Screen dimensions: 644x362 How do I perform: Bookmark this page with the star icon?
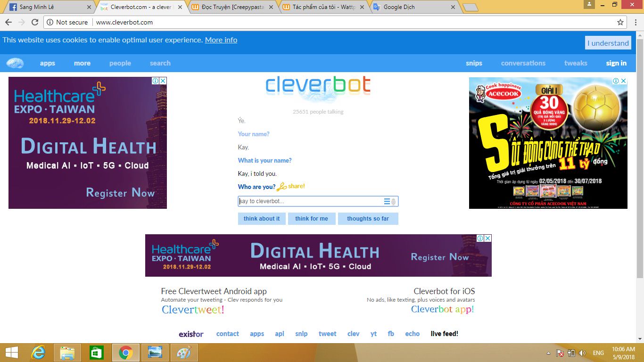pyautogui.click(x=620, y=22)
